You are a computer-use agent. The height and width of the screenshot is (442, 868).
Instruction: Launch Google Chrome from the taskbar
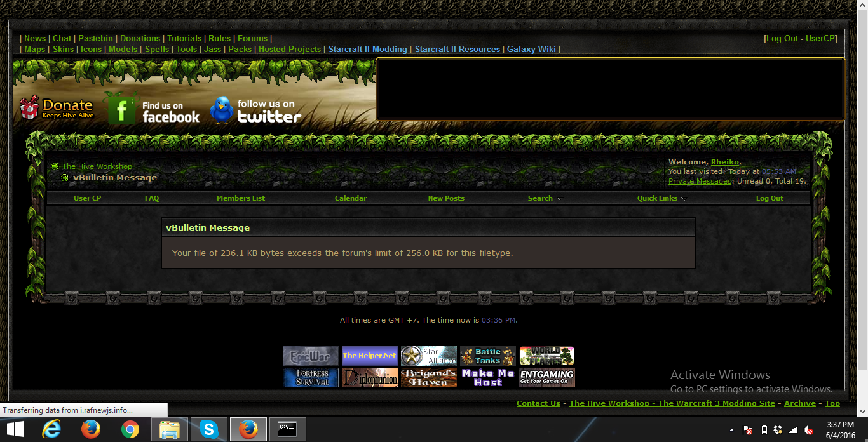pos(130,430)
